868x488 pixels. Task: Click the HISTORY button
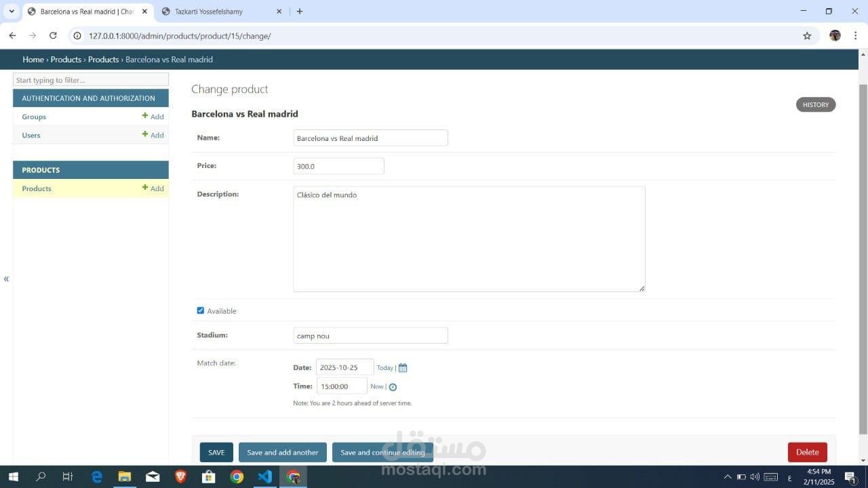(x=816, y=104)
